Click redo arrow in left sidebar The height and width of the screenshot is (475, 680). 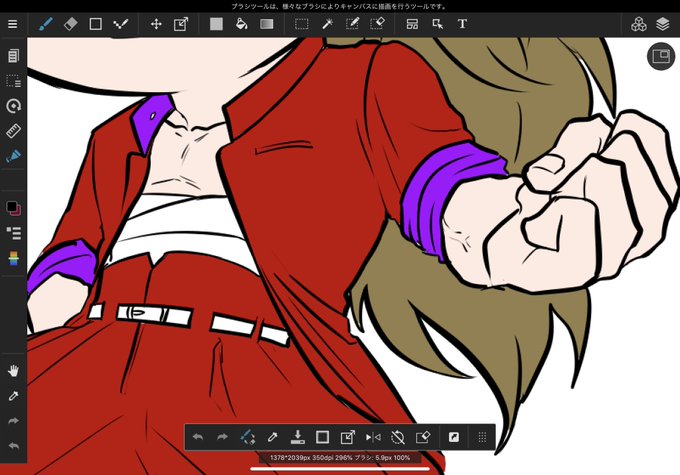pyautogui.click(x=13, y=420)
